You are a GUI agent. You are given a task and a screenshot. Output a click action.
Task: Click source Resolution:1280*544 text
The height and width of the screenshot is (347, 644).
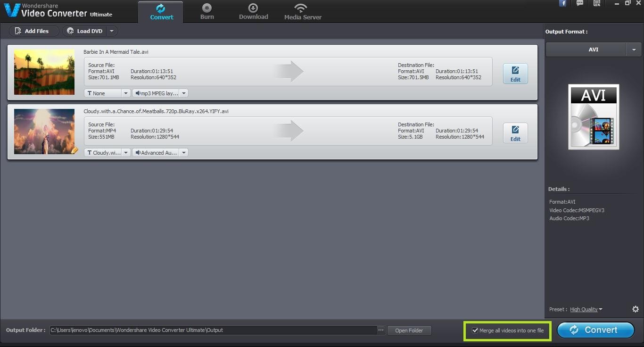155,137
